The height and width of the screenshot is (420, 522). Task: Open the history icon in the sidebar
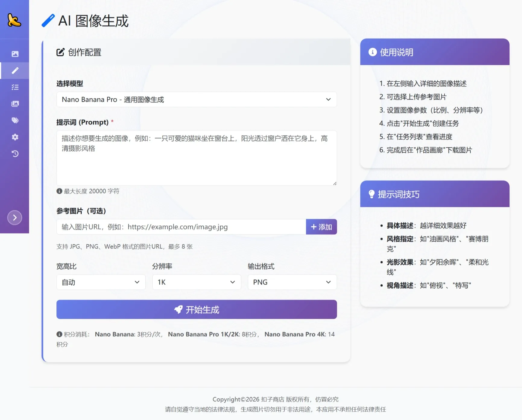(x=15, y=154)
